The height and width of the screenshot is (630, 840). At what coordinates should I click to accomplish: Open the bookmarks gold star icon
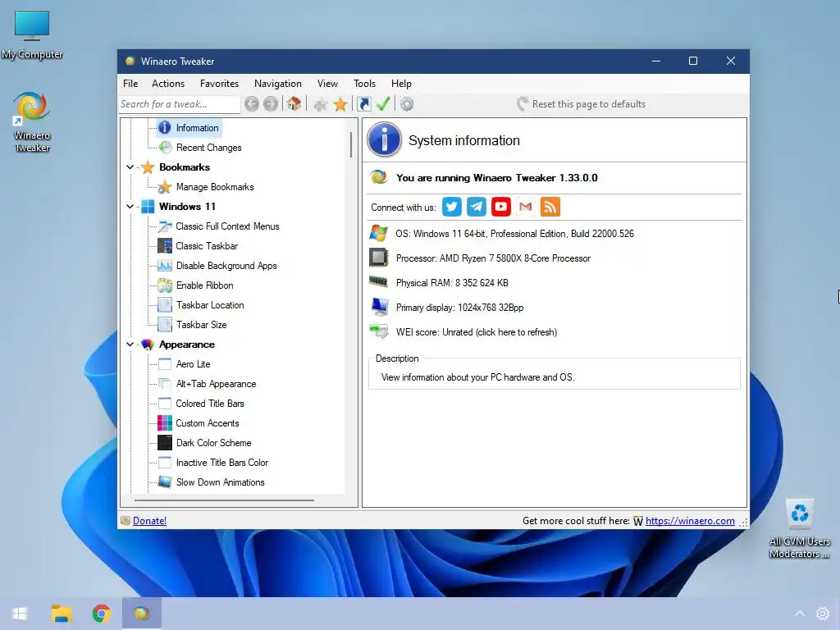pos(340,104)
